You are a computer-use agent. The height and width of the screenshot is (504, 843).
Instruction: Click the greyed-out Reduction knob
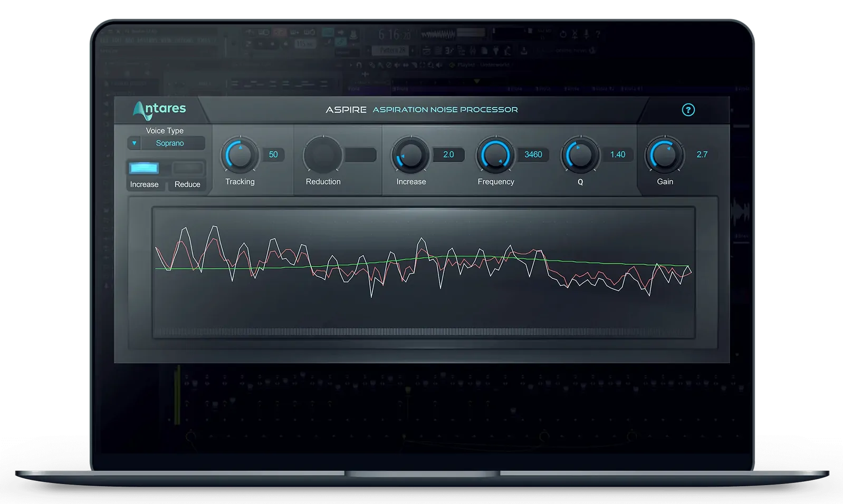point(323,156)
